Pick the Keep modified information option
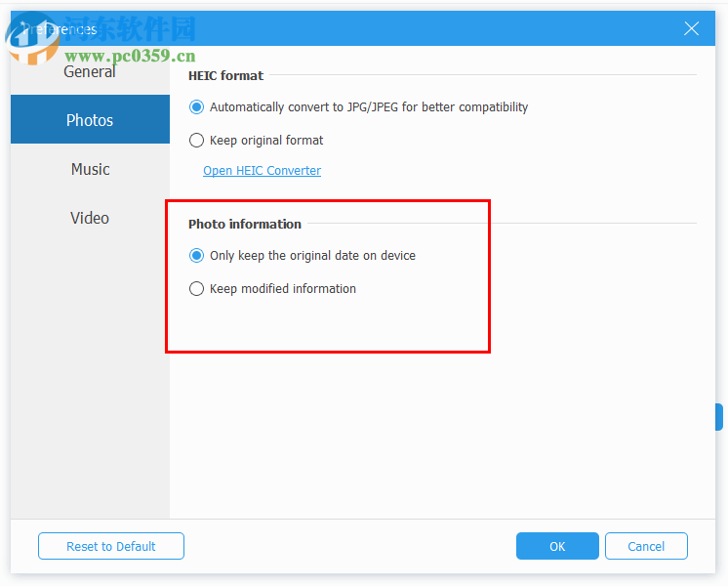Viewport: 728px width, 586px height. [x=197, y=289]
